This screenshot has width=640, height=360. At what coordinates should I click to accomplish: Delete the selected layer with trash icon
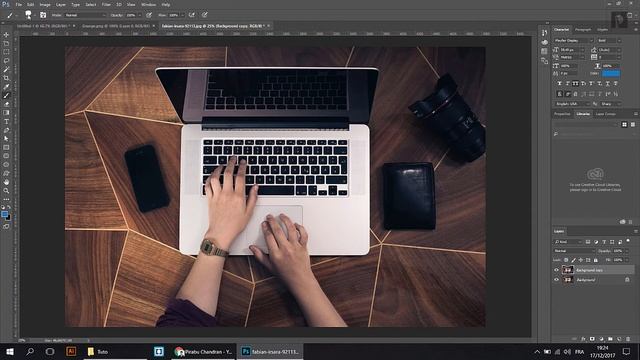point(628,339)
